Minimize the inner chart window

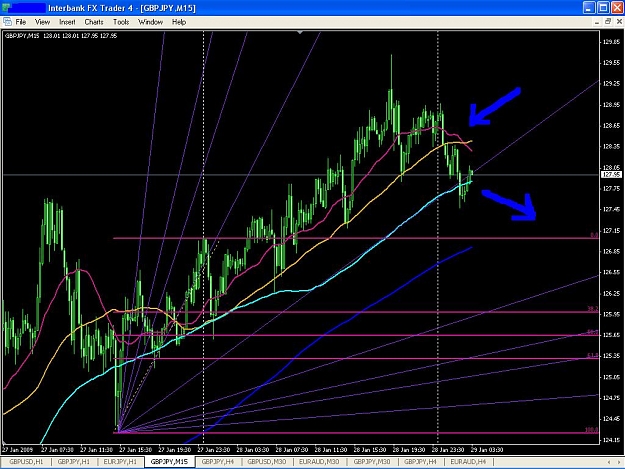tap(596, 22)
